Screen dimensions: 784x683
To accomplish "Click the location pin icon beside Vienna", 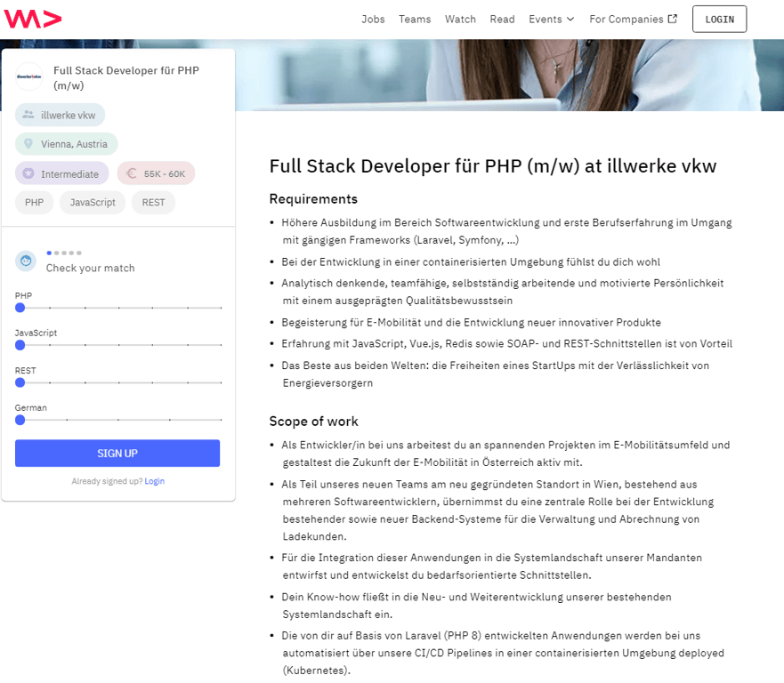I will click(28, 144).
